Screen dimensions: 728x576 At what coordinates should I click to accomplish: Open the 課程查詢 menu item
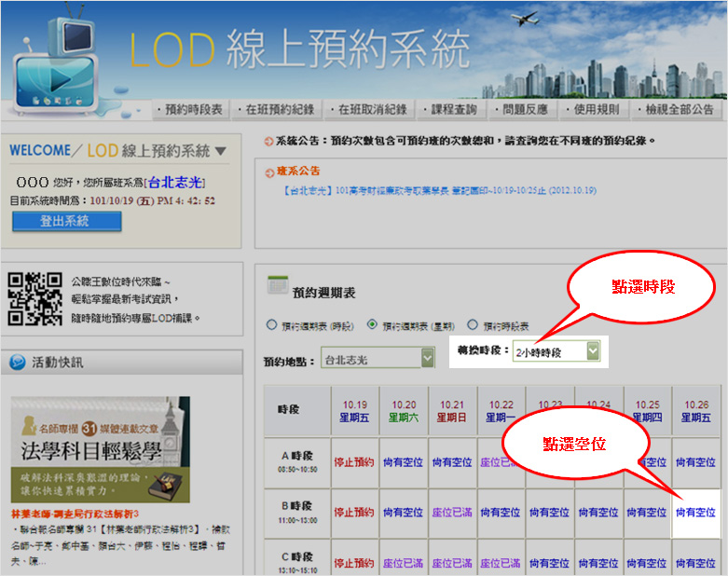[x=450, y=110]
